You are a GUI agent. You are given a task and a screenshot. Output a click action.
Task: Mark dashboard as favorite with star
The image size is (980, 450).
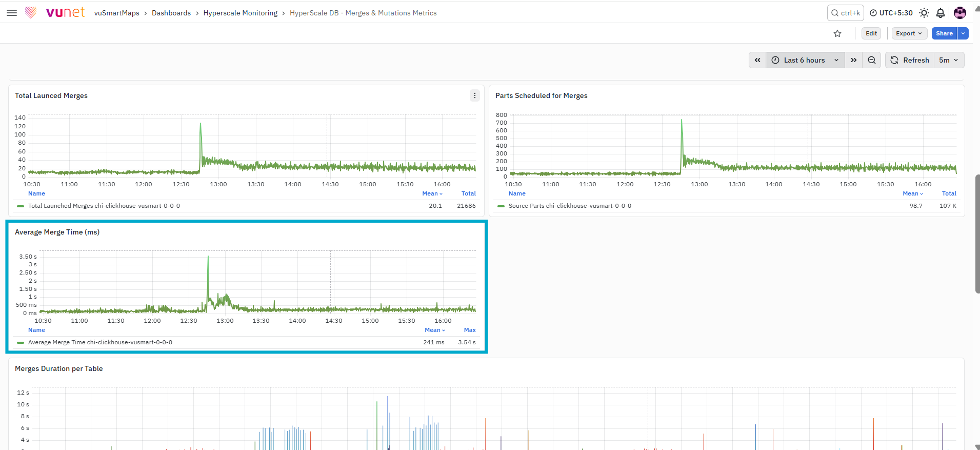(x=837, y=33)
